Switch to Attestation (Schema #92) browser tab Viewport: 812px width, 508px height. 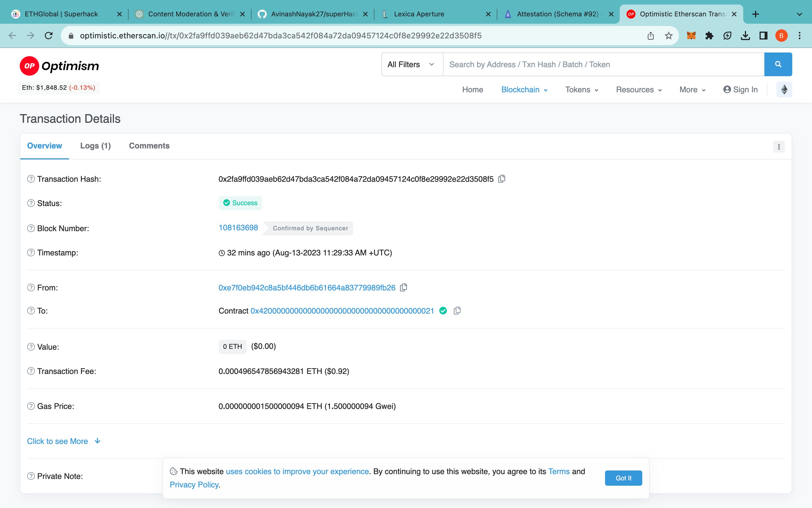click(x=558, y=14)
